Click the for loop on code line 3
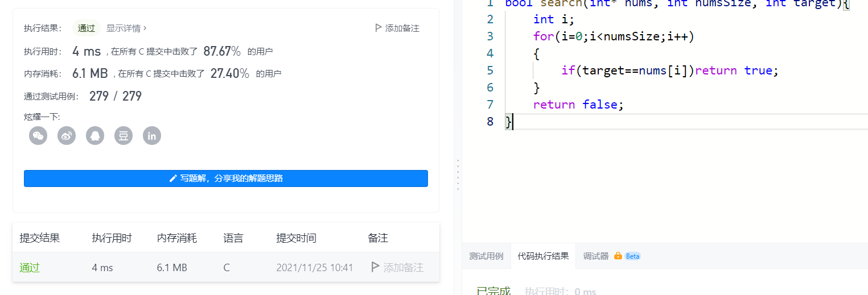The width and height of the screenshot is (868, 295). tap(614, 36)
